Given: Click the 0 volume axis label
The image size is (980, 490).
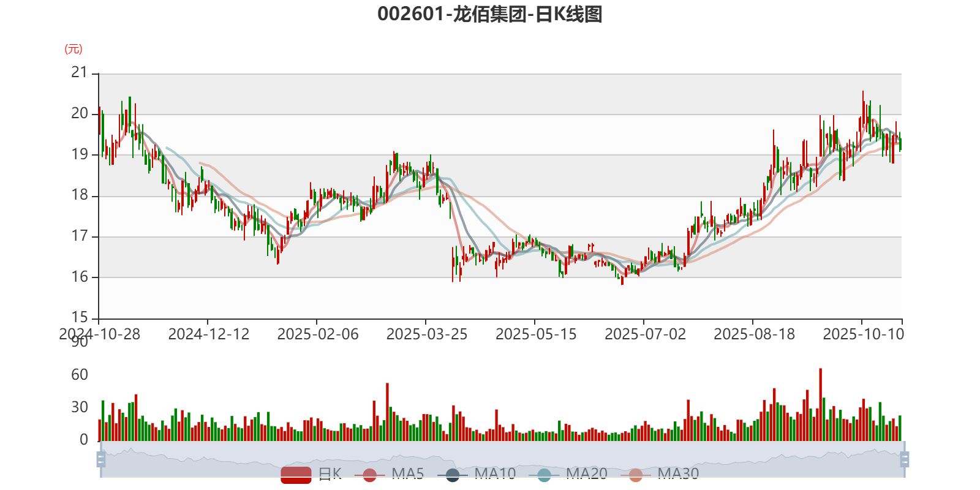Looking at the screenshot, I should pyautogui.click(x=84, y=440).
